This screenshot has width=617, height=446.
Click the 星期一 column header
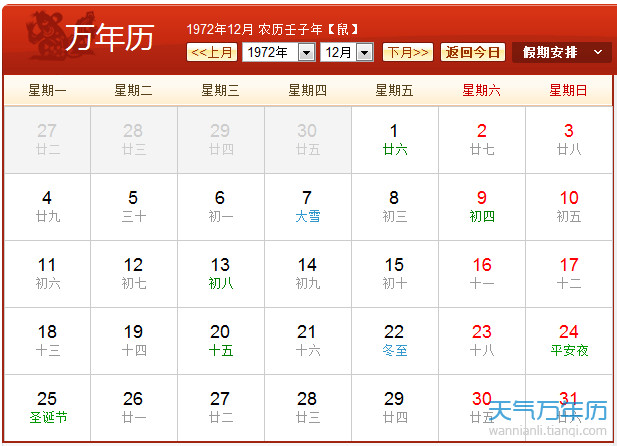[x=47, y=91]
